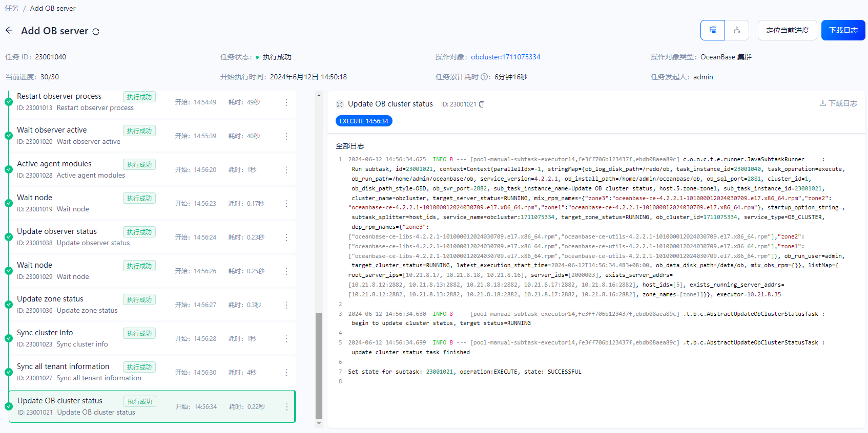Click 全部日志 heading
Viewport: 868px width, 433px height.
pos(350,146)
